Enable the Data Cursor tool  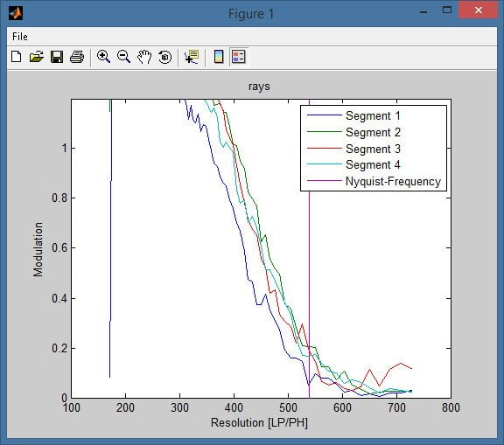coord(192,57)
